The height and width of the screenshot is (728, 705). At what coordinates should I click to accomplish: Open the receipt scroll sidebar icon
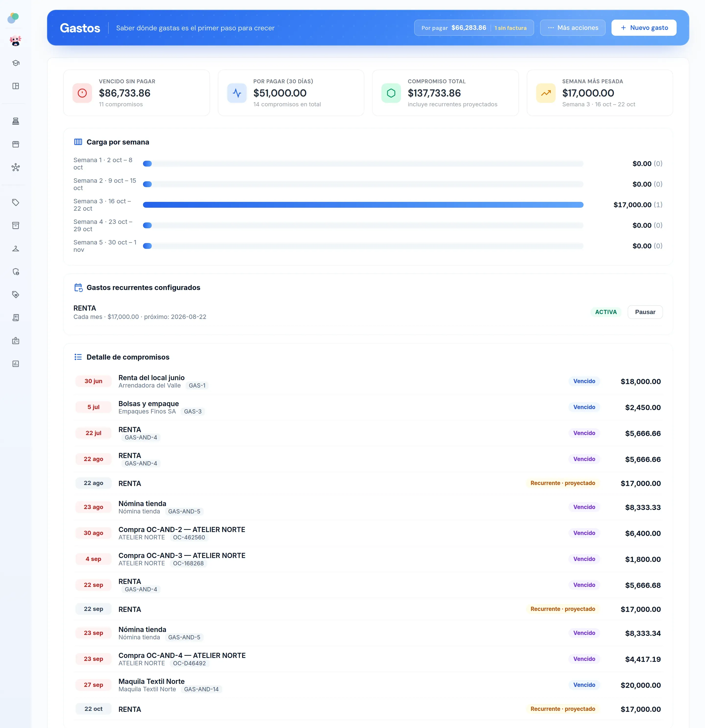coord(16,317)
